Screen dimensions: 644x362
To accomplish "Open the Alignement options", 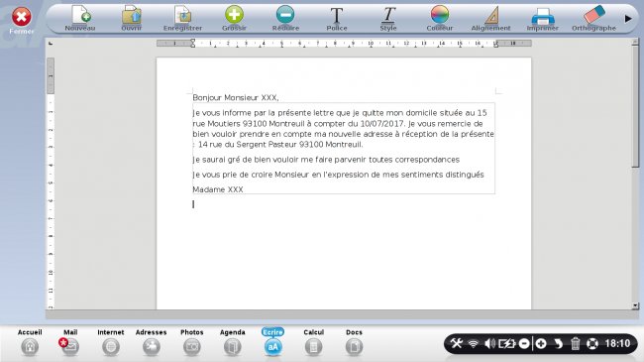I will point(490,19).
